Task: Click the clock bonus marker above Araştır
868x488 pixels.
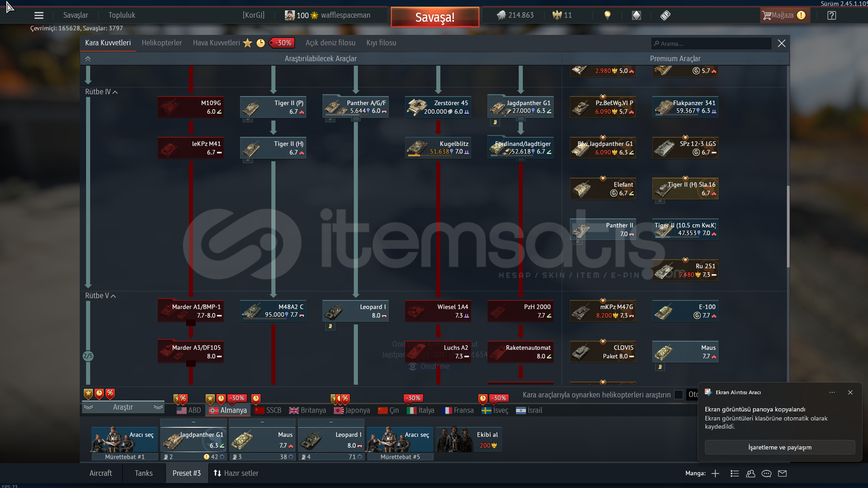Action: coord(99,393)
